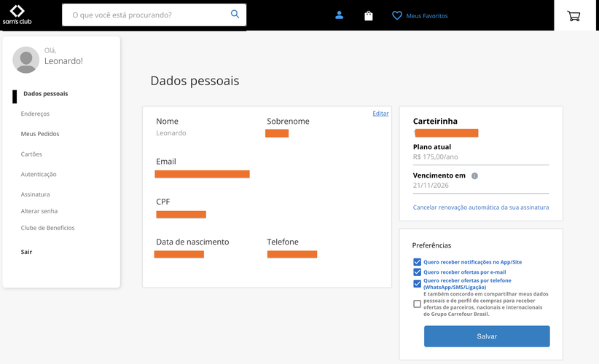Go to Meus Pedidos
The height and width of the screenshot is (364, 599).
click(x=40, y=134)
